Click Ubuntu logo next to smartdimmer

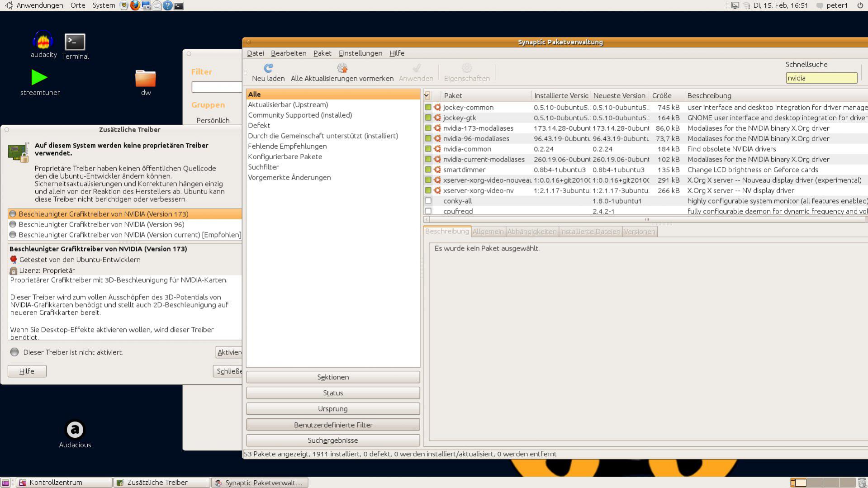point(437,170)
